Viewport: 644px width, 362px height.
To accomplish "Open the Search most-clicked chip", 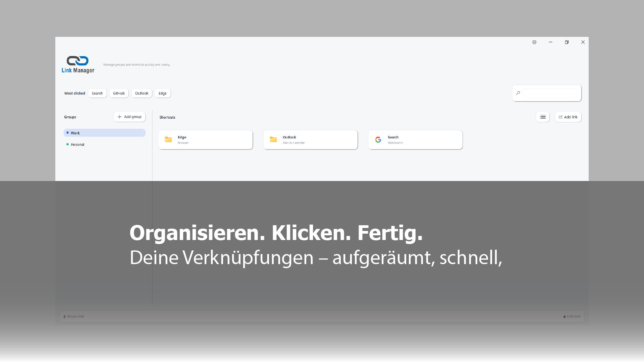I will [97, 93].
